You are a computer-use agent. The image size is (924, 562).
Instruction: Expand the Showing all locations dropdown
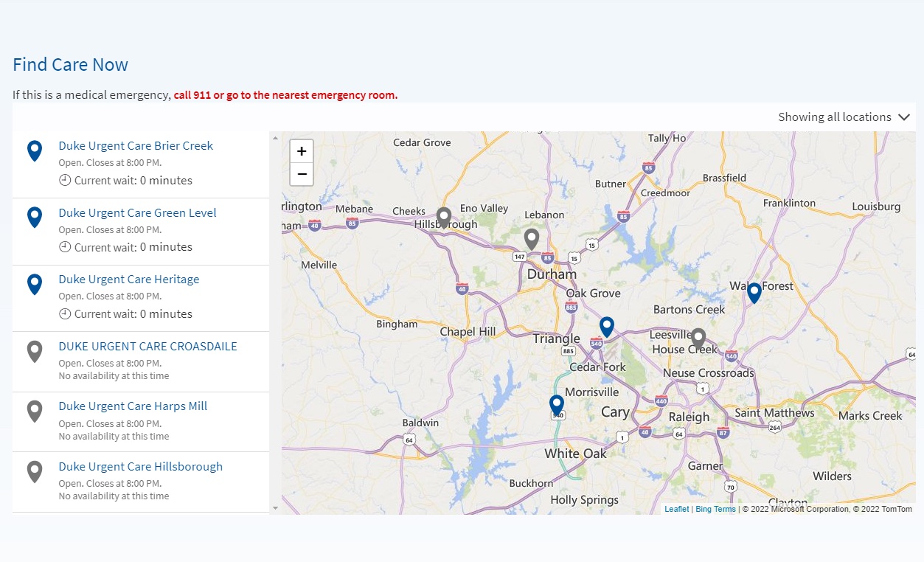844,117
